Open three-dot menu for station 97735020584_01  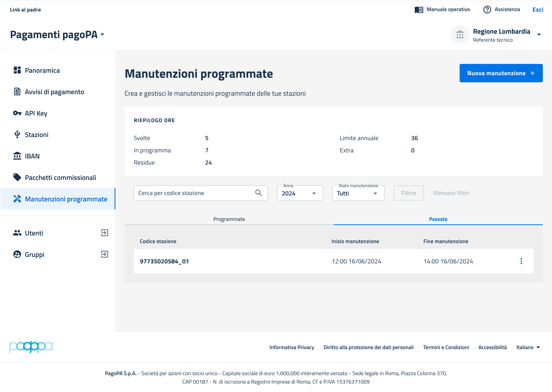click(x=521, y=261)
